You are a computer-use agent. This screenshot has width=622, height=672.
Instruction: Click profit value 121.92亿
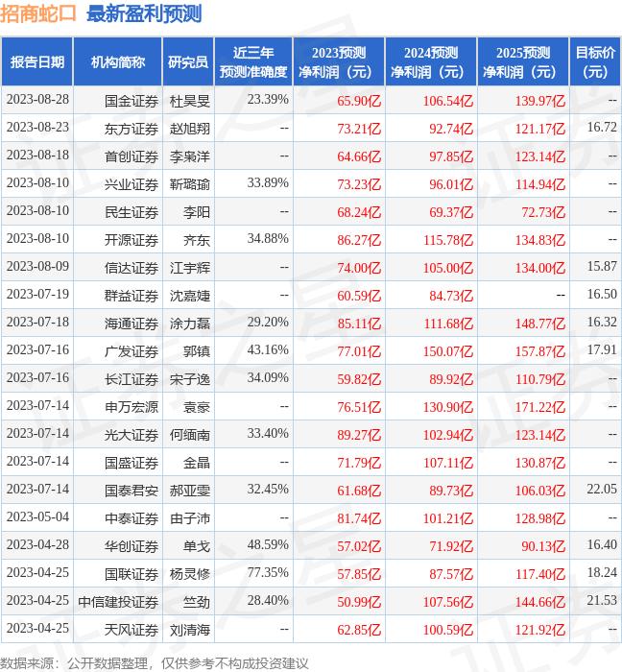540,630
